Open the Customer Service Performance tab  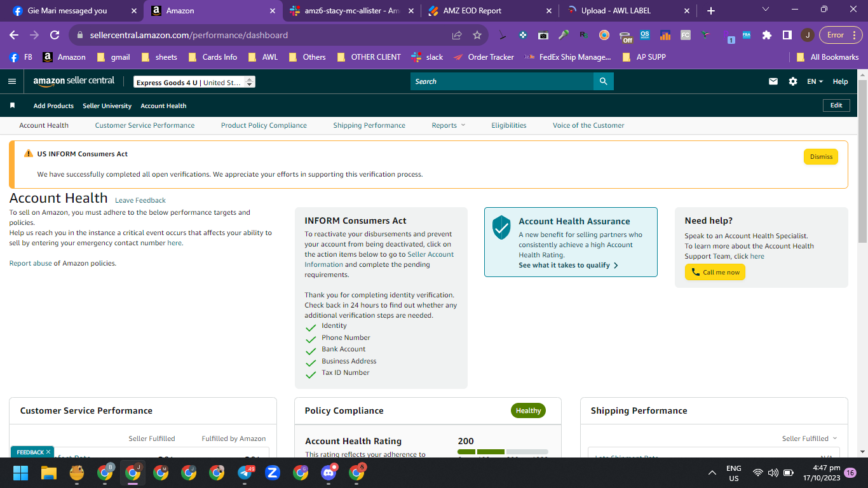pos(145,125)
